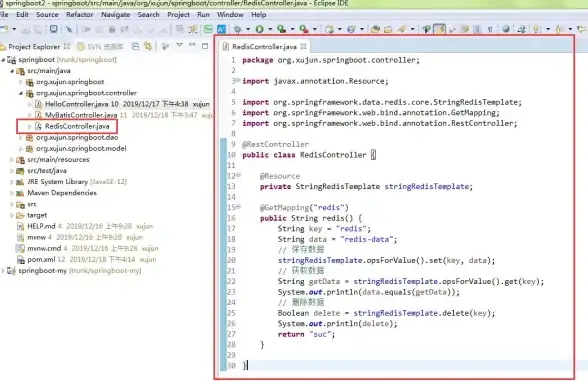The width and height of the screenshot is (588, 381).
Task: Collapse the redis() method at line 15
Action: (x=238, y=207)
